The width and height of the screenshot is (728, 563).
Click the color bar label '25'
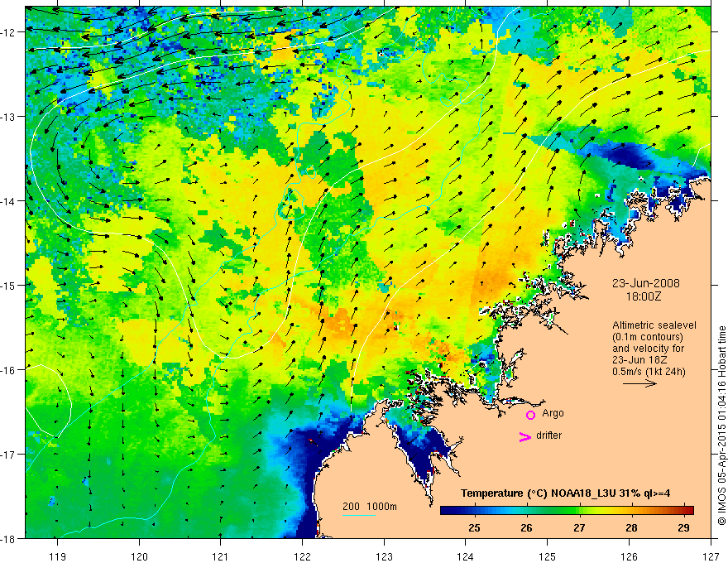(474, 527)
